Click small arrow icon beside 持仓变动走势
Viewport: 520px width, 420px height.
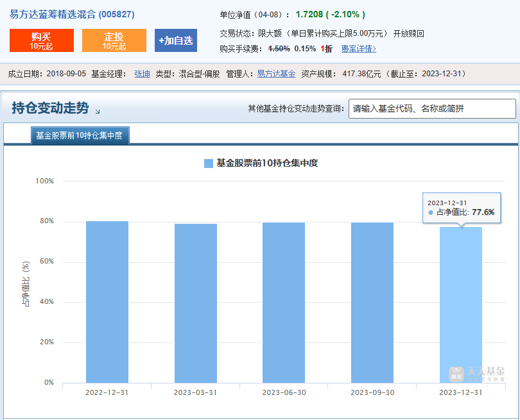point(98,112)
